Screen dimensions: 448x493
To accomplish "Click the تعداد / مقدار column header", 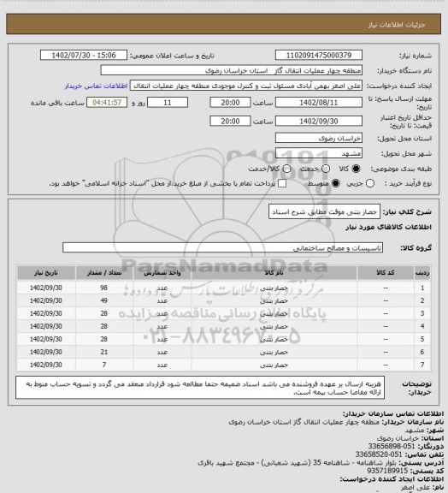I will pyautogui.click(x=104, y=272).
